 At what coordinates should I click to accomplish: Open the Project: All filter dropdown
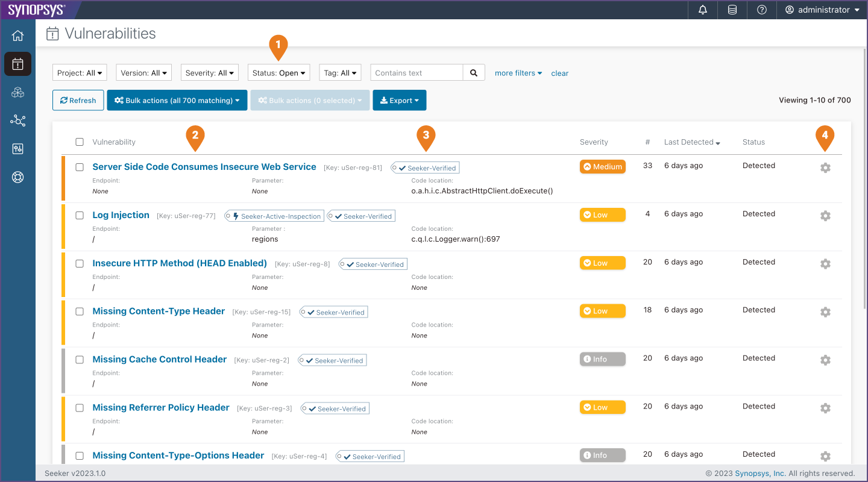80,73
